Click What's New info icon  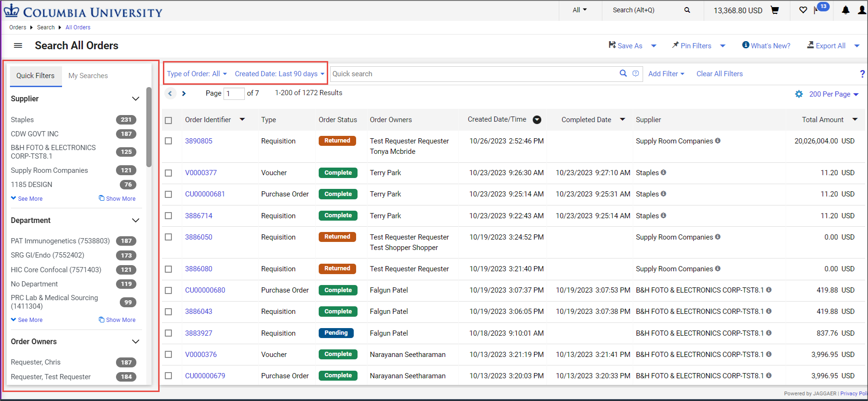pos(746,45)
